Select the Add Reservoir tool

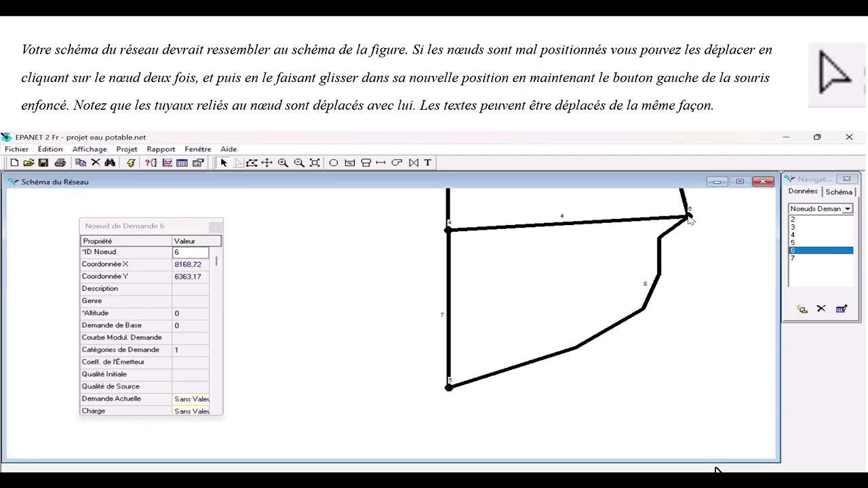[x=350, y=163]
